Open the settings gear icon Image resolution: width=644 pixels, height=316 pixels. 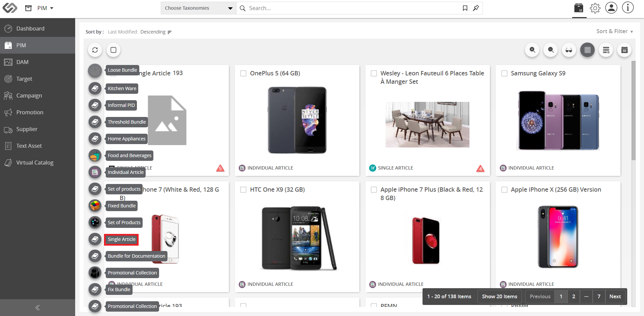click(x=595, y=8)
